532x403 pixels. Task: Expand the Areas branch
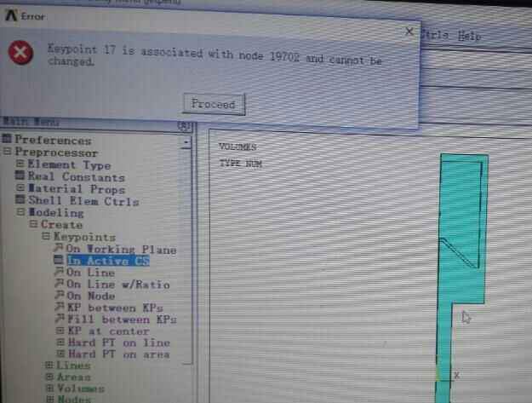pos(50,377)
